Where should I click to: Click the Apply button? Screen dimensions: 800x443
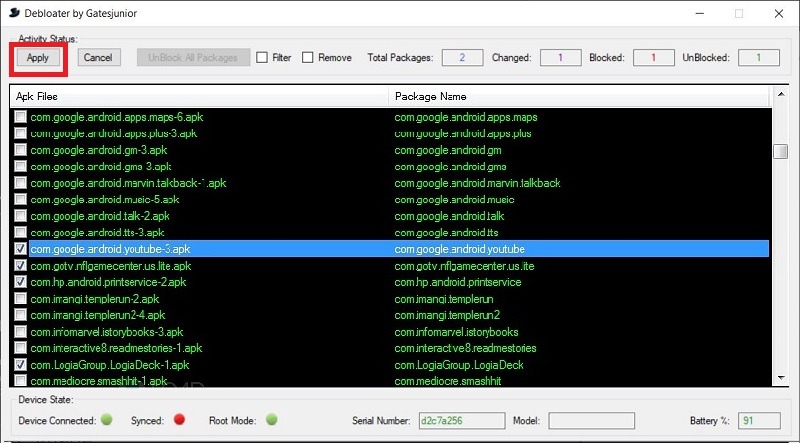(x=38, y=58)
